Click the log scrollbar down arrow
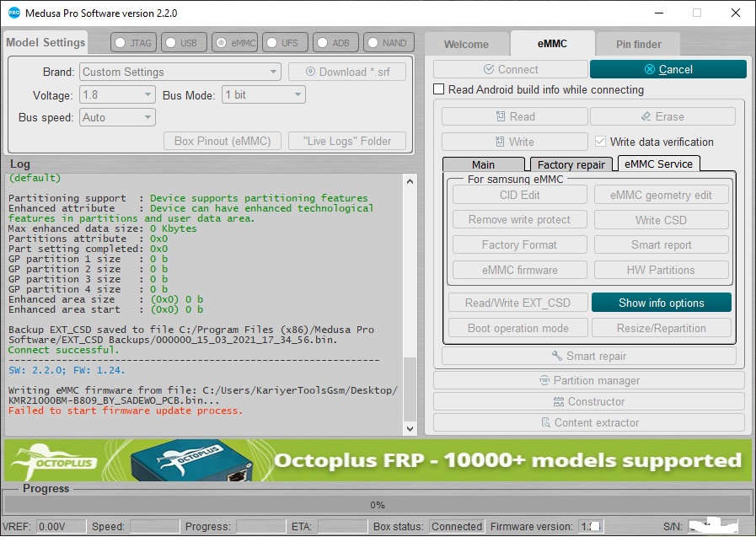The height and width of the screenshot is (553, 756). pyautogui.click(x=410, y=428)
